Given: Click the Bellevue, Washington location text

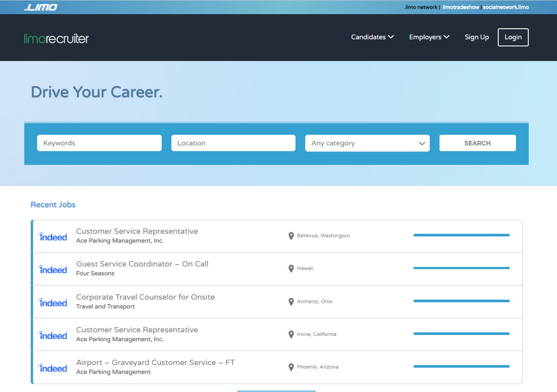Looking at the screenshot, I should coord(323,236).
